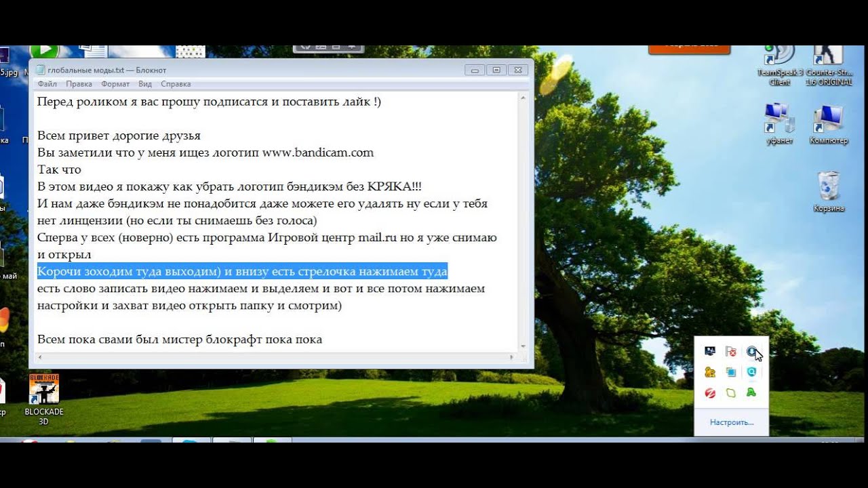The width and height of the screenshot is (868, 488).
Task: Select the BLOCKADE 3D desktop shortcut
Action: point(44,400)
